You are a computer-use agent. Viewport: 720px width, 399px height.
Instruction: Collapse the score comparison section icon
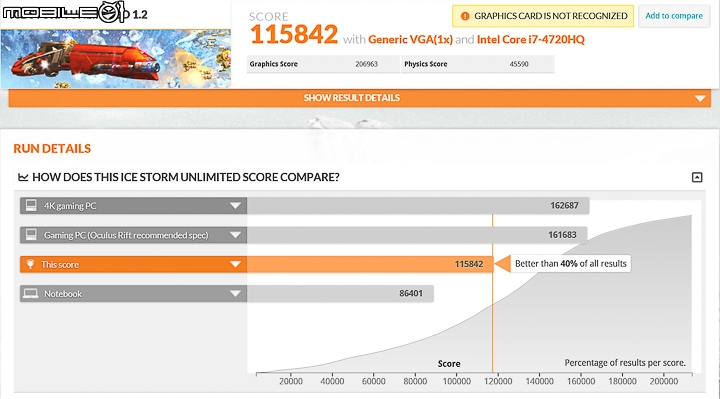tap(697, 177)
